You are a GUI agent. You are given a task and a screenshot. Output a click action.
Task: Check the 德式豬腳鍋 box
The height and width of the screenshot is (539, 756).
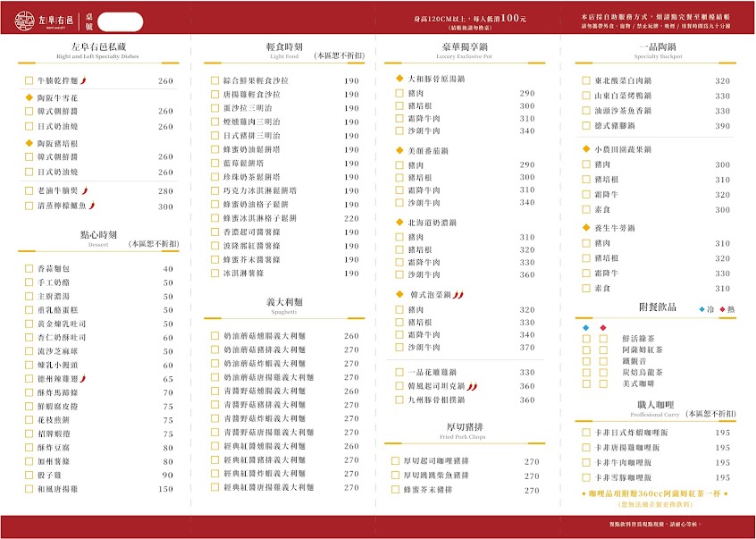point(586,125)
